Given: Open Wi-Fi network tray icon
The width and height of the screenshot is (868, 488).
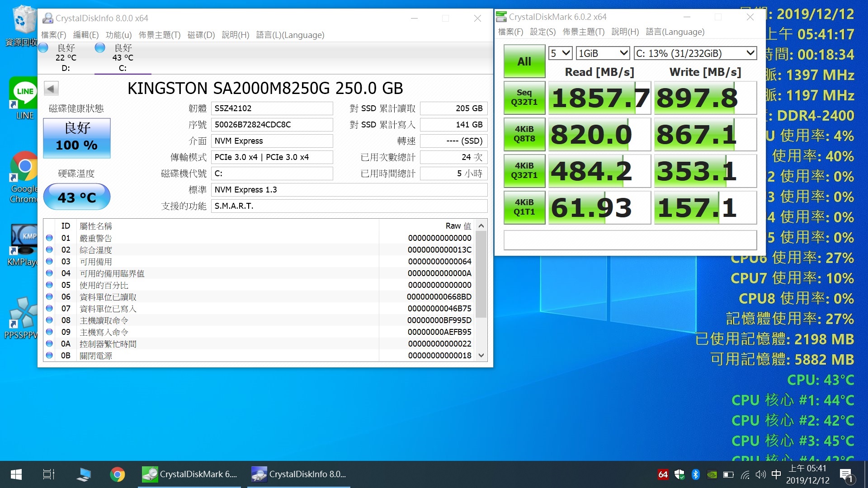Looking at the screenshot, I should coord(745,474).
